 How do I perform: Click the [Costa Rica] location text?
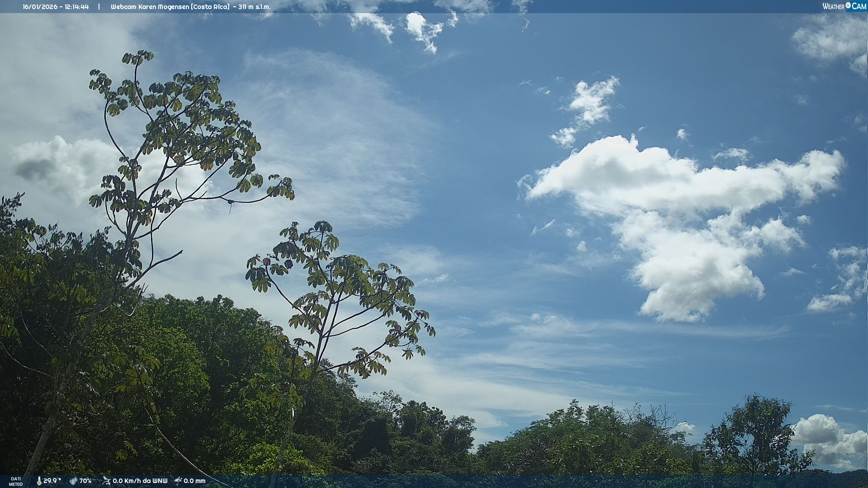pyautogui.click(x=210, y=7)
